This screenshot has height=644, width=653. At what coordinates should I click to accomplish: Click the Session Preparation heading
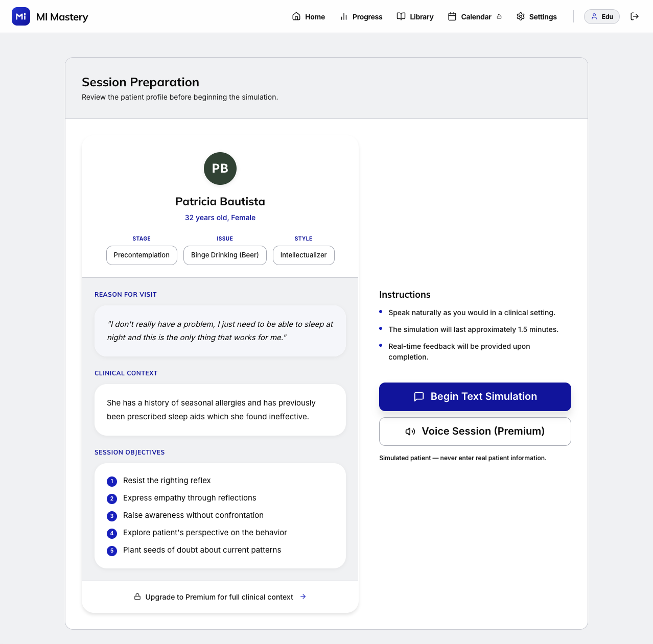tap(141, 82)
